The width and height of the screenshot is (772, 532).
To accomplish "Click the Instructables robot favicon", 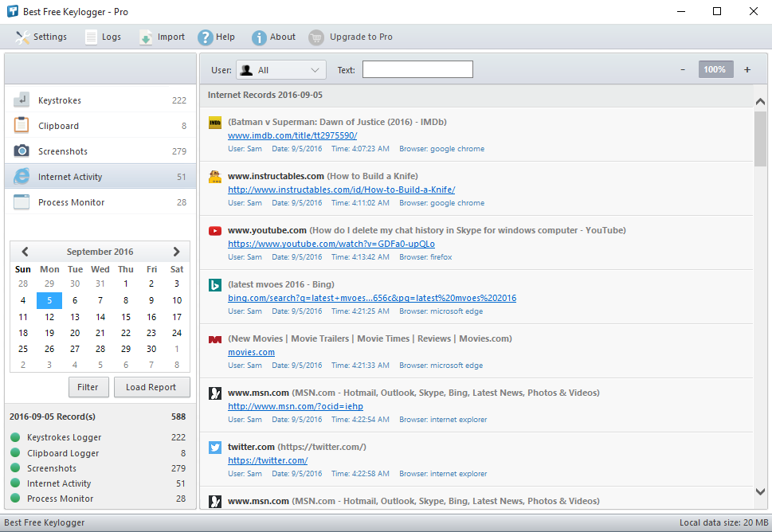I will tap(215, 177).
